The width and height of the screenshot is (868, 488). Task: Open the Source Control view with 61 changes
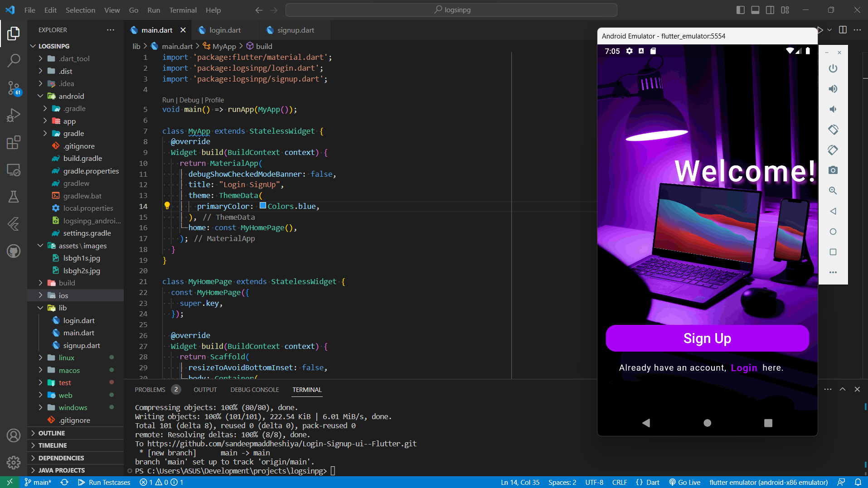click(x=14, y=88)
